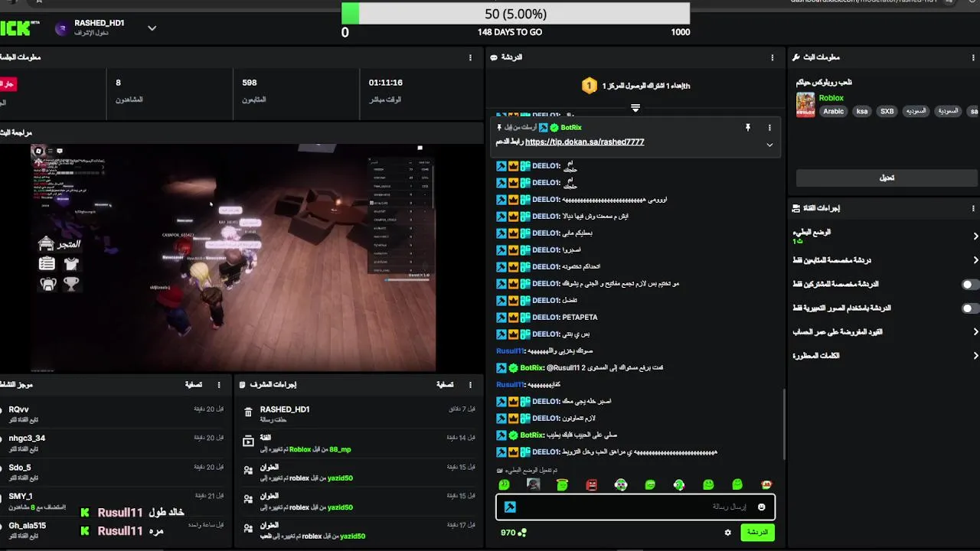Click the Roblox category link

[x=831, y=98]
